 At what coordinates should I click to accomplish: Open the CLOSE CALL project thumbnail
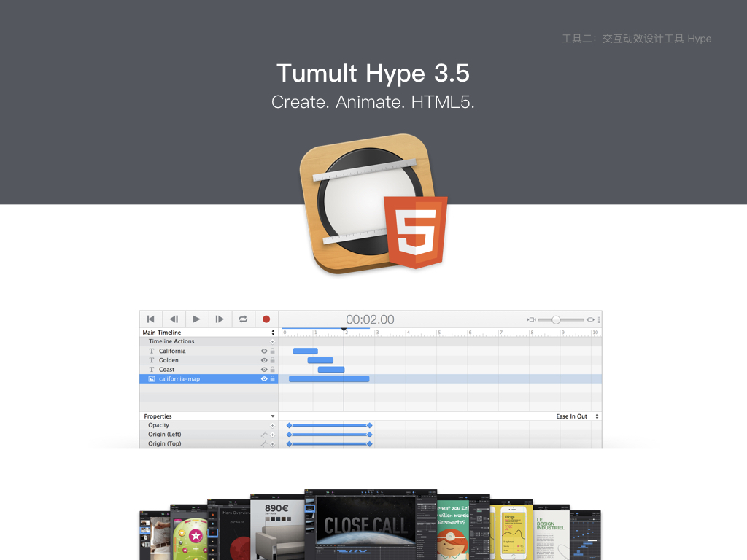click(371, 525)
